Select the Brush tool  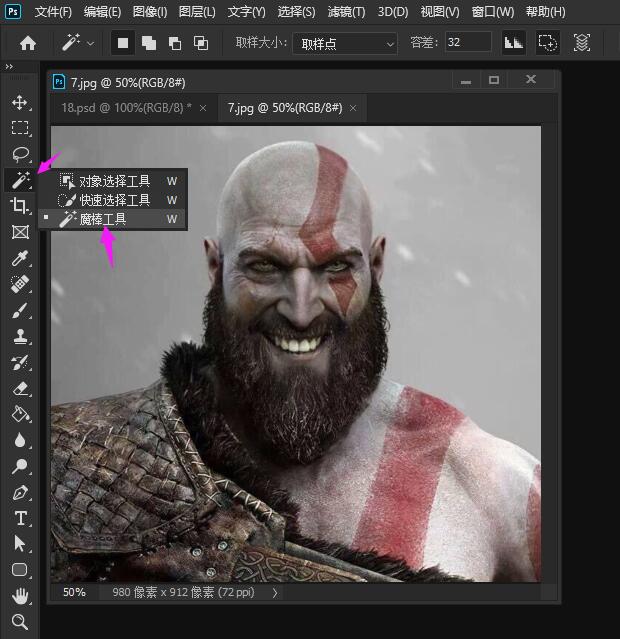(20, 310)
